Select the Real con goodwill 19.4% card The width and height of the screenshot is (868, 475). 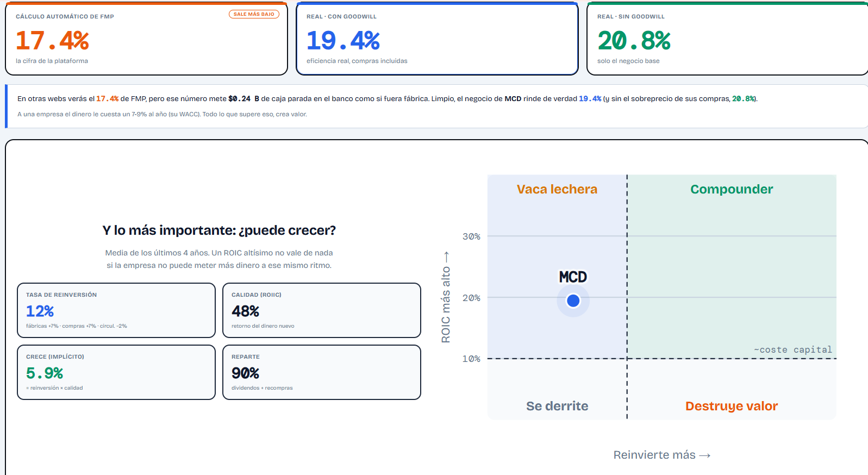pos(437,39)
